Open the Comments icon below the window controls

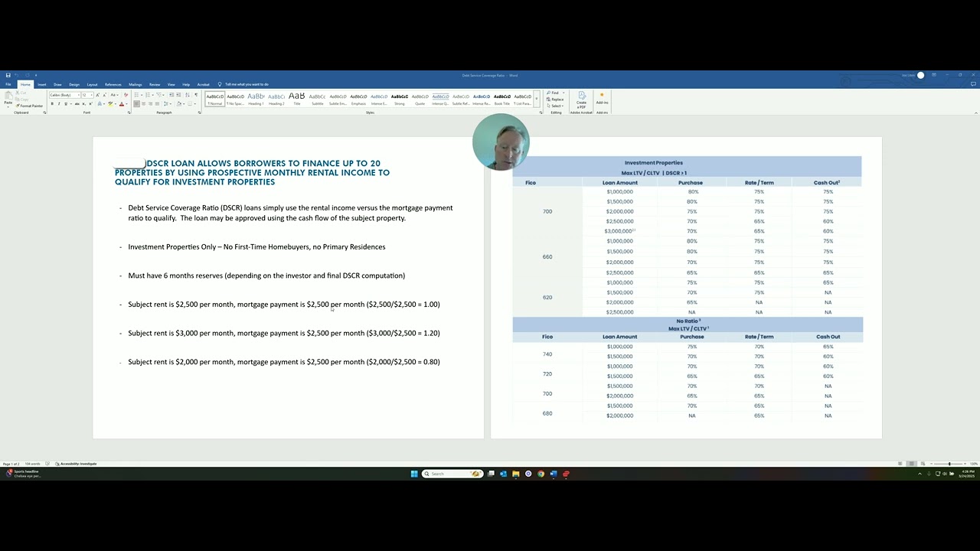click(x=973, y=84)
